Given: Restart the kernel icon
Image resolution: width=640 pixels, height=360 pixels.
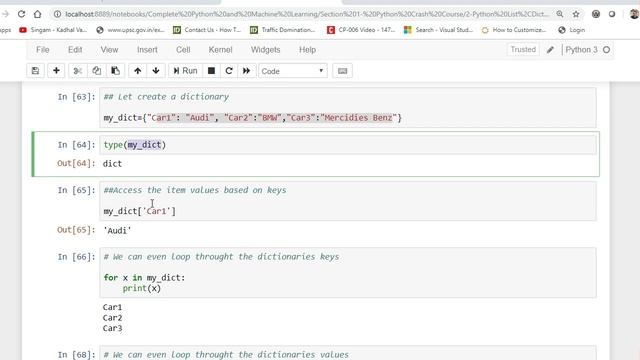Looking at the screenshot, I should tap(229, 71).
